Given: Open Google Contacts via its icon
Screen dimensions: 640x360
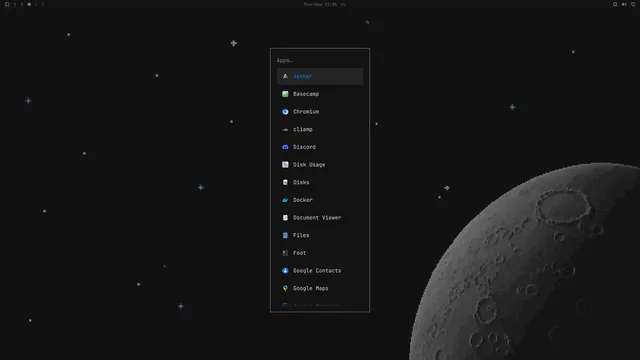Looking at the screenshot, I should click(x=285, y=271).
